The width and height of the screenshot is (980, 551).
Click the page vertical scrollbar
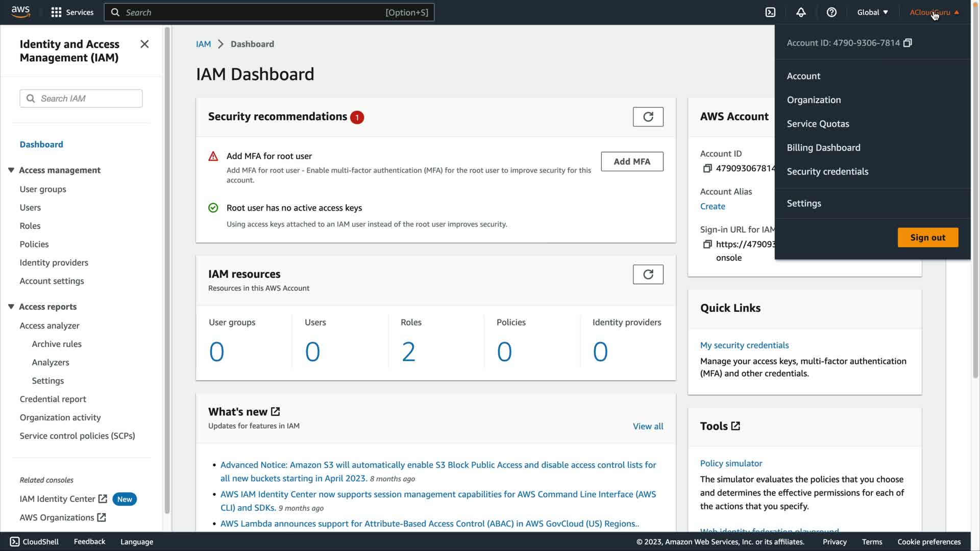[x=975, y=204]
